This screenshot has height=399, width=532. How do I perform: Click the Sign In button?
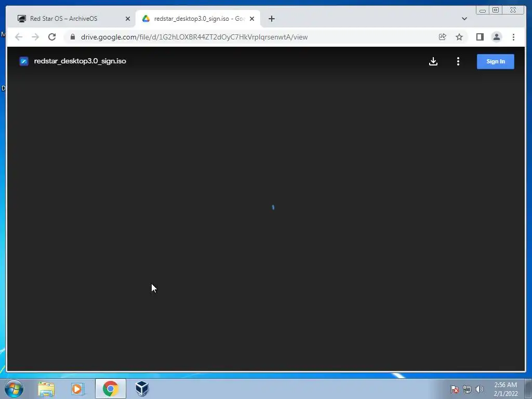click(x=495, y=61)
